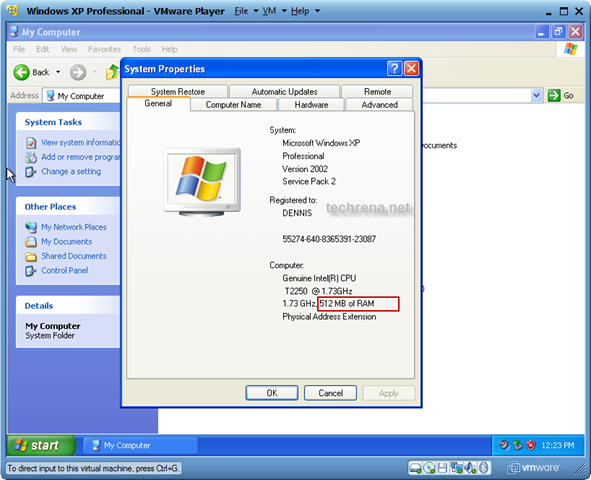Click the Add or remove programs icon

coord(31,157)
